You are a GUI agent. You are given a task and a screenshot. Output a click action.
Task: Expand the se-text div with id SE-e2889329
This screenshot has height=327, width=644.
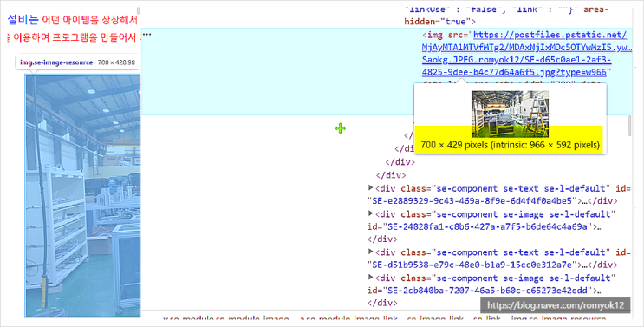point(370,188)
